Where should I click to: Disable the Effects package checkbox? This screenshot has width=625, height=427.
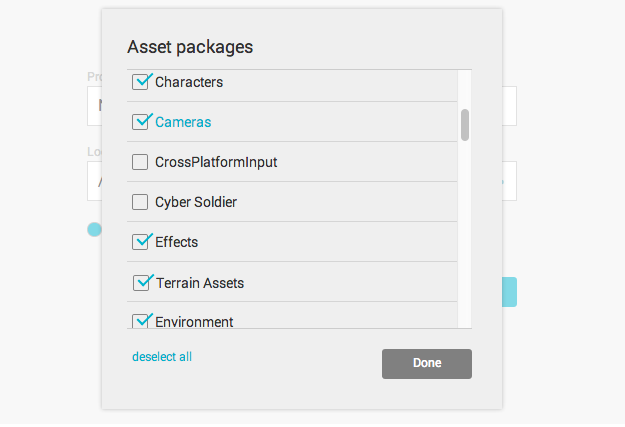click(141, 242)
